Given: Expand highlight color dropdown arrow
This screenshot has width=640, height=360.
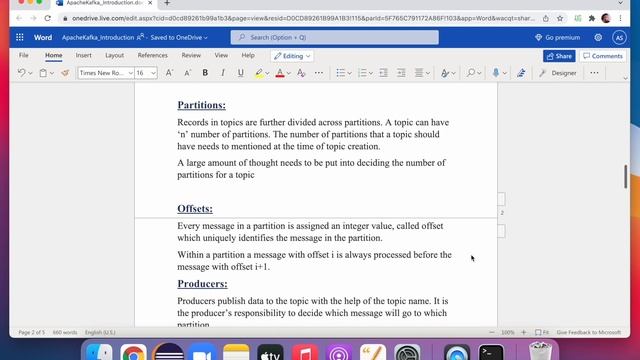Looking at the screenshot, I should [267, 73].
